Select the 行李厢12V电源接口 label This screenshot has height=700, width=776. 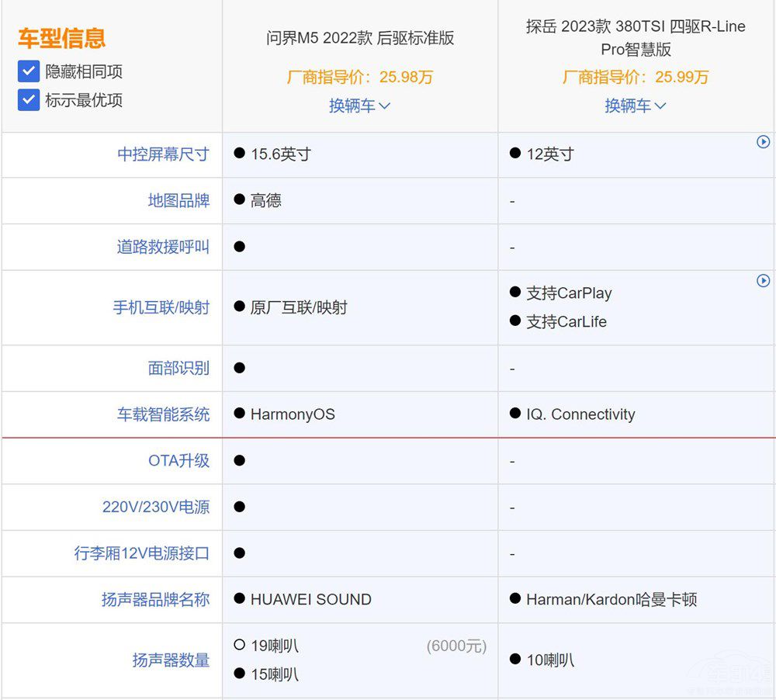(142, 553)
